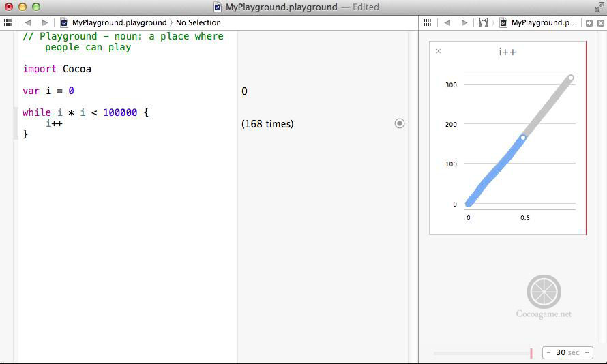Click the timeline playback slider track
607x364 pixels.
pyautogui.click(x=482, y=353)
